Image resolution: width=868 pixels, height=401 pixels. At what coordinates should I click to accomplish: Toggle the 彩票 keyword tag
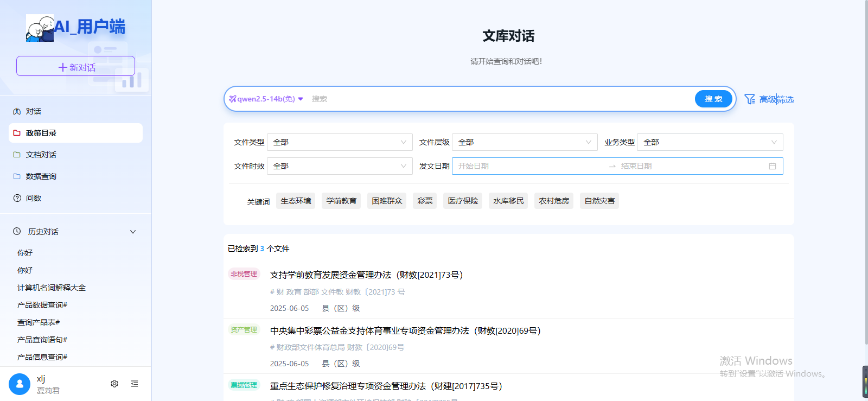[425, 201]
